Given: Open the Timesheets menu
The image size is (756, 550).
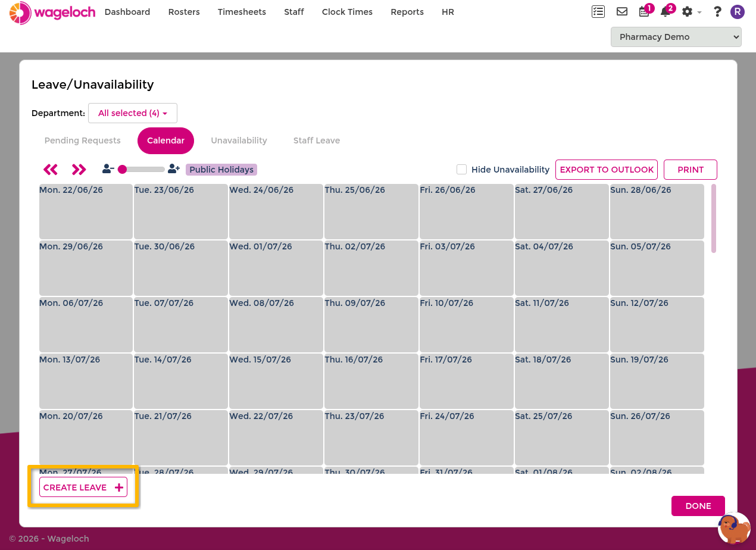Looking at the screenshot, I should click(x=242, y=12).
